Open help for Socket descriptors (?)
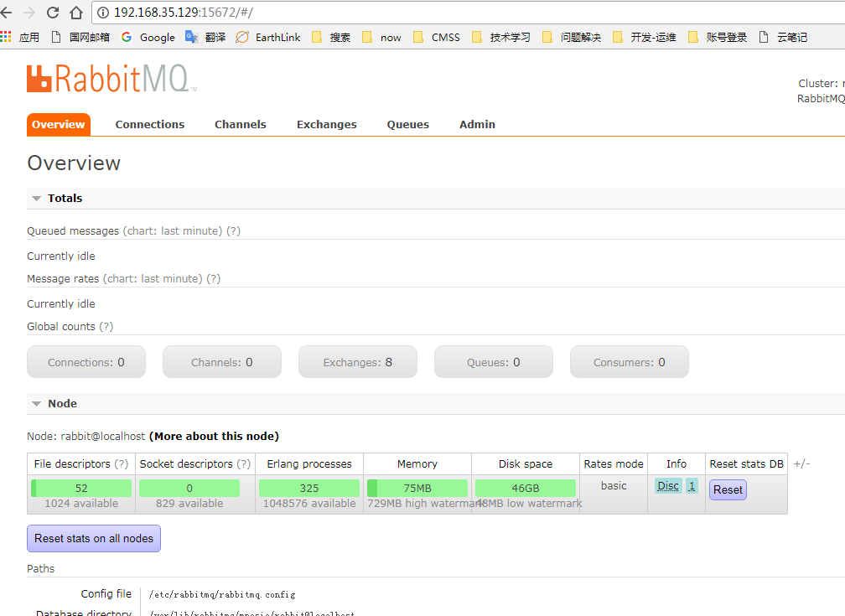The width and height of the screenshot is (845, 616). pos(244,464)
